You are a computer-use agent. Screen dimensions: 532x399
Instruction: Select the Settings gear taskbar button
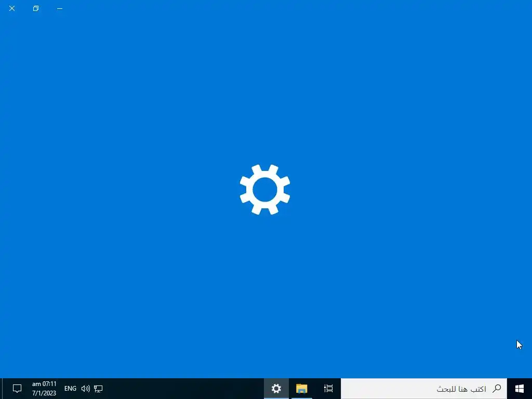point(276,389)
